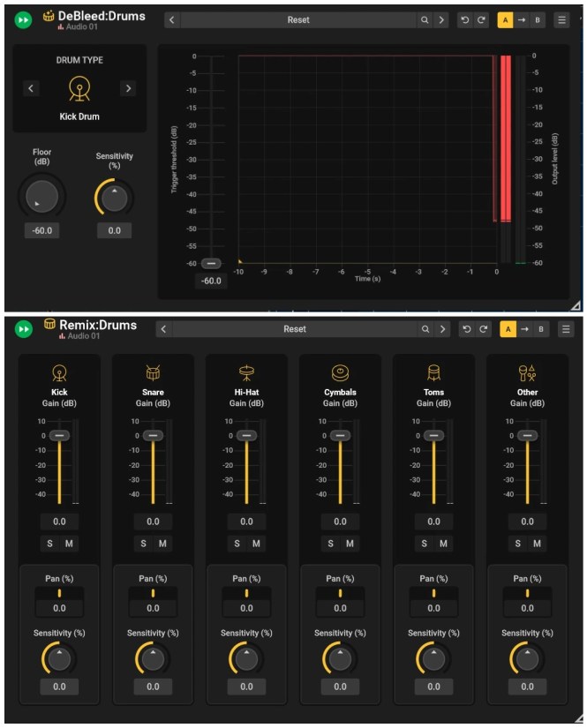Open Reset preset name in Remix:Drums
This screenshot has width=587, height=728.
coord(295,329)
